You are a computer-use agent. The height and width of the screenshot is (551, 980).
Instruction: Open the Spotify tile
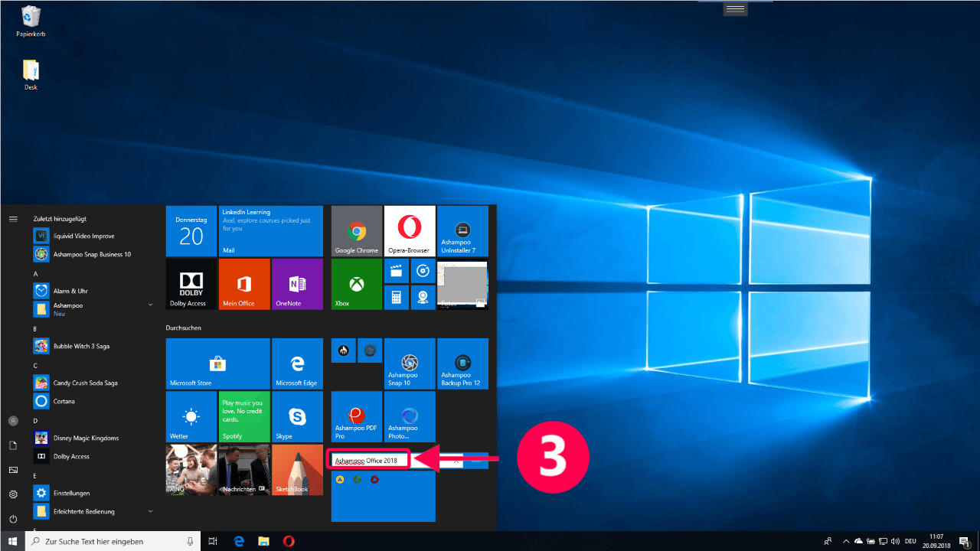(x=244, y=416)
